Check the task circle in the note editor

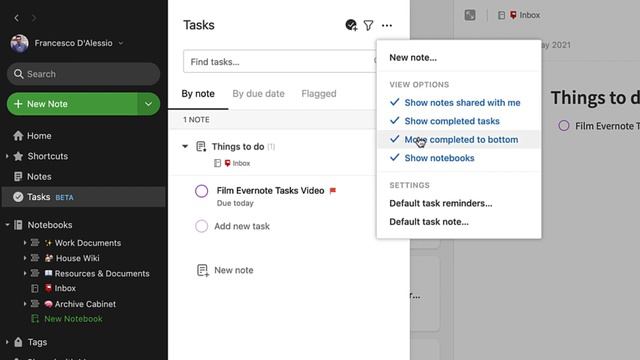tap(564, 126)
